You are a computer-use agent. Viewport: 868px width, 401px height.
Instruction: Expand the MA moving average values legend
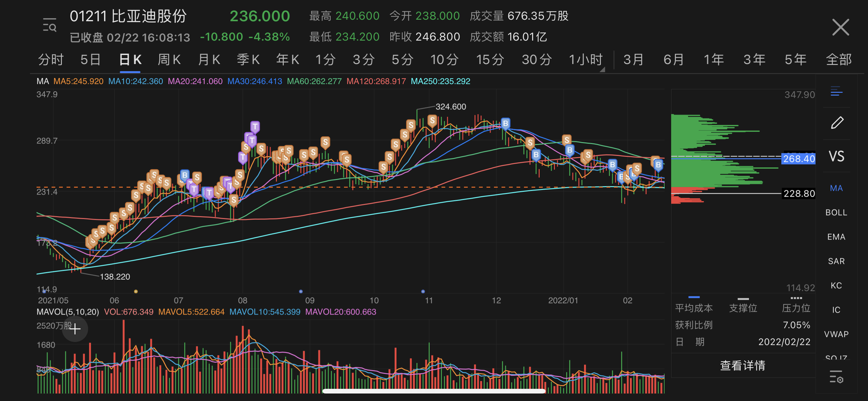click(42, 81)
